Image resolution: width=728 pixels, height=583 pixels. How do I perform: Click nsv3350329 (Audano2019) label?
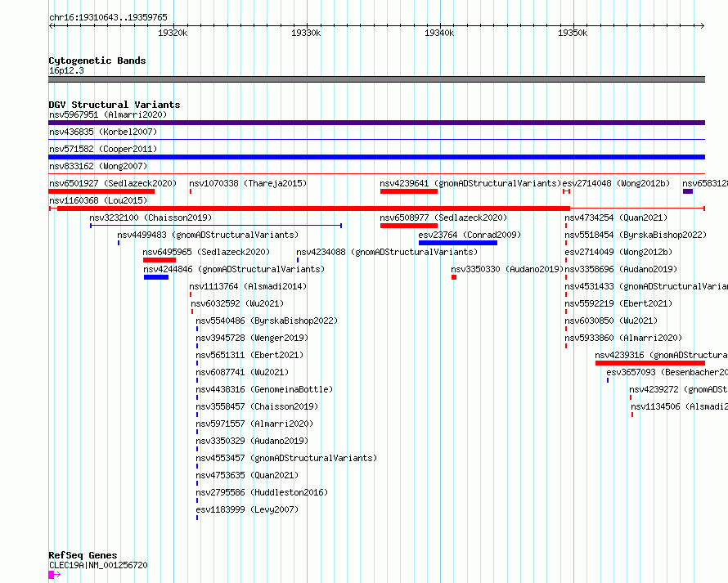(x=252, y=441)
